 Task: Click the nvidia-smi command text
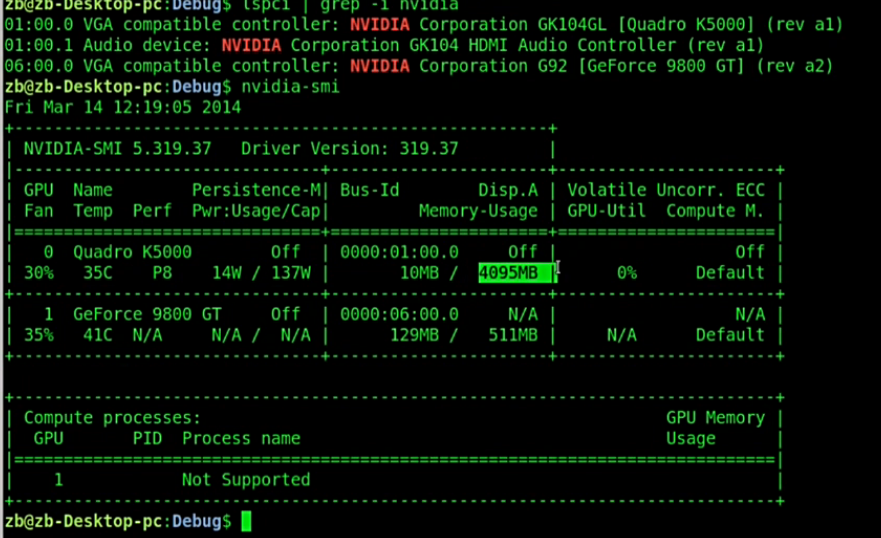click(x=290, y=87)
